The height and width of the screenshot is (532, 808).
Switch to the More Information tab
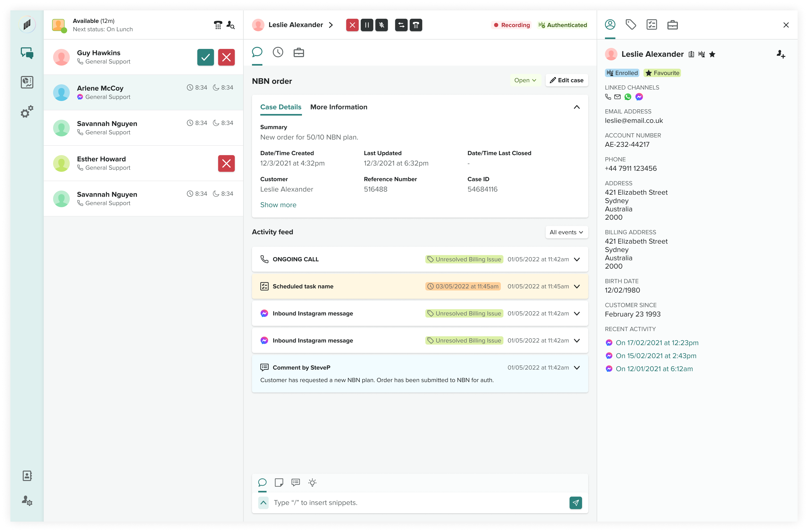tap(338, 107)
